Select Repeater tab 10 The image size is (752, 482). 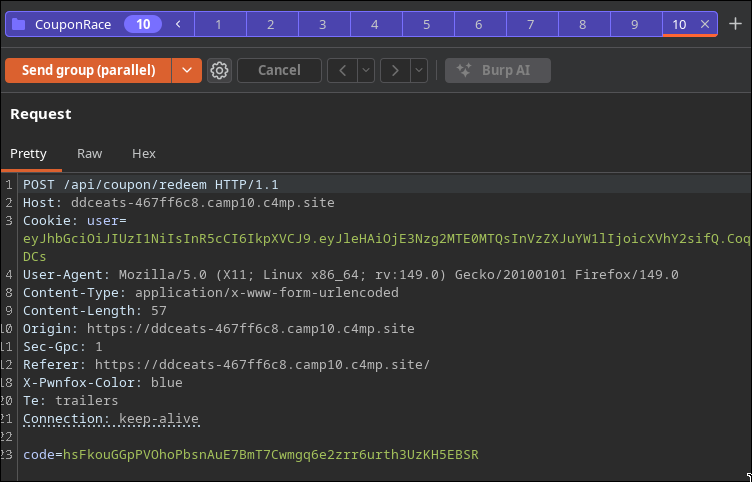[x=679, y=24]
